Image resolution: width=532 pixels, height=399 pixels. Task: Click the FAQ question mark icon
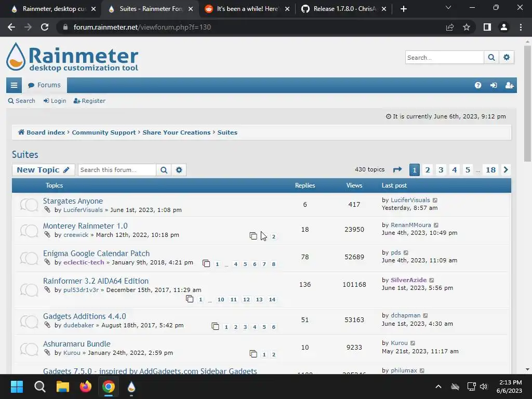point(478,85)
